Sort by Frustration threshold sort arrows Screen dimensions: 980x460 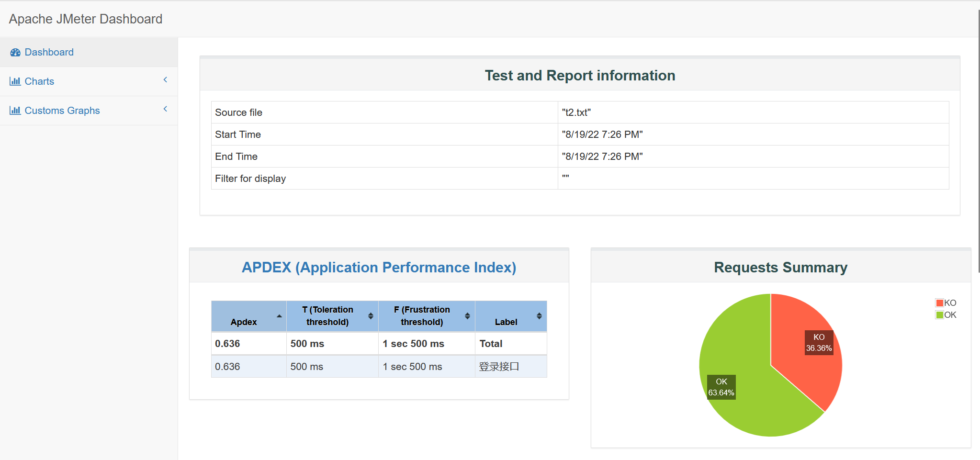point(467,316)
